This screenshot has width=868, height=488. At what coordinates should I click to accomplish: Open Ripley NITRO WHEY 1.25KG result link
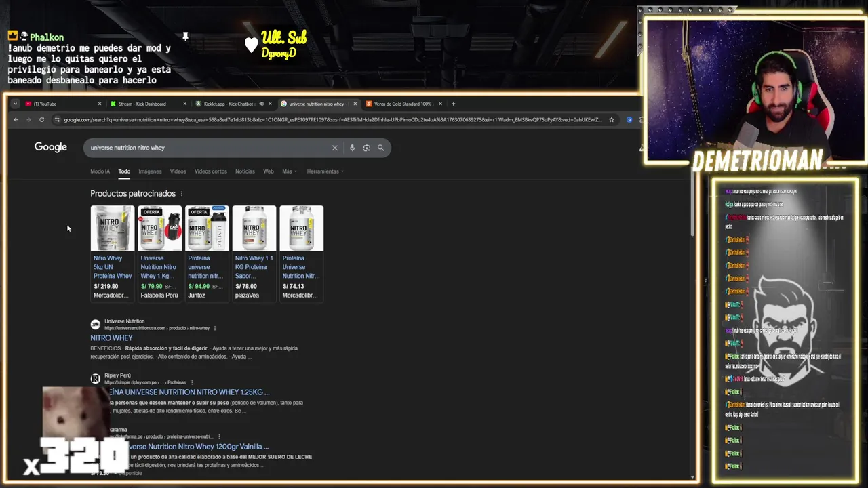[190, 392]
